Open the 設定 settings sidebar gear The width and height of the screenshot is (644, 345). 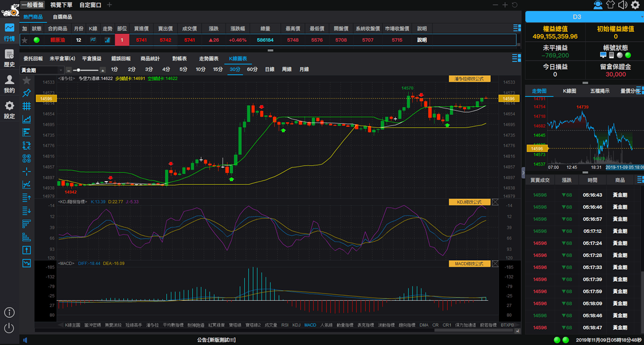point(9,110)
